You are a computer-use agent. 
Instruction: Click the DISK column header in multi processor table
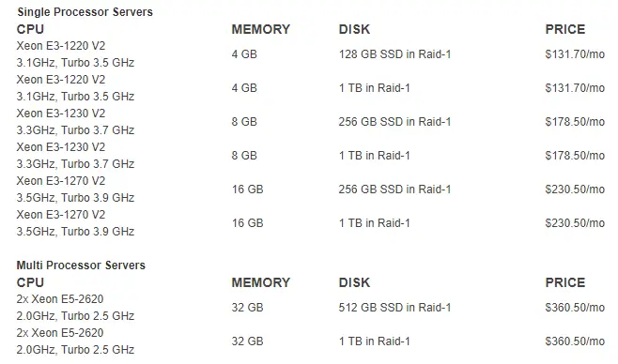click(354, 282)
